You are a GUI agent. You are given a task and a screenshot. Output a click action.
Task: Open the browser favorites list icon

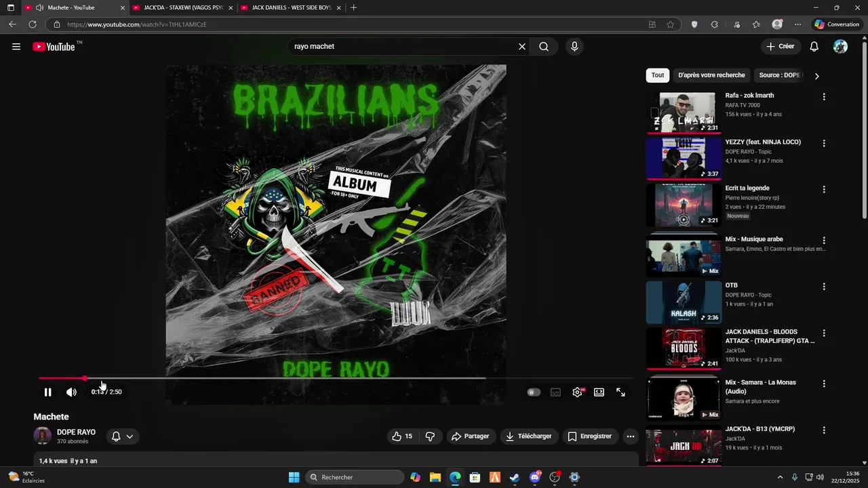coord(756,24)
